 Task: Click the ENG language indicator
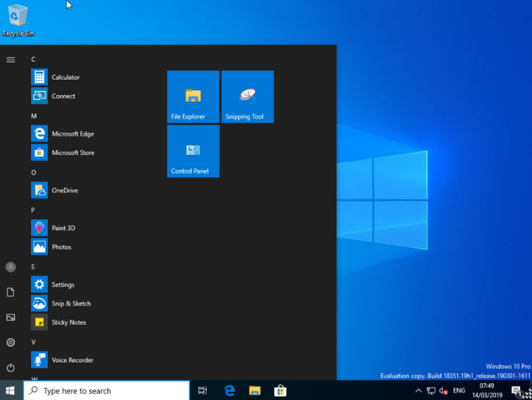point(459,391)
